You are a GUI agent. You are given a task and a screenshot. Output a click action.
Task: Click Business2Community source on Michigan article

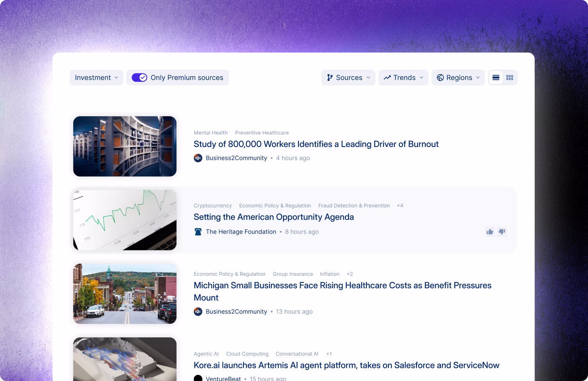tap(237, 312)
